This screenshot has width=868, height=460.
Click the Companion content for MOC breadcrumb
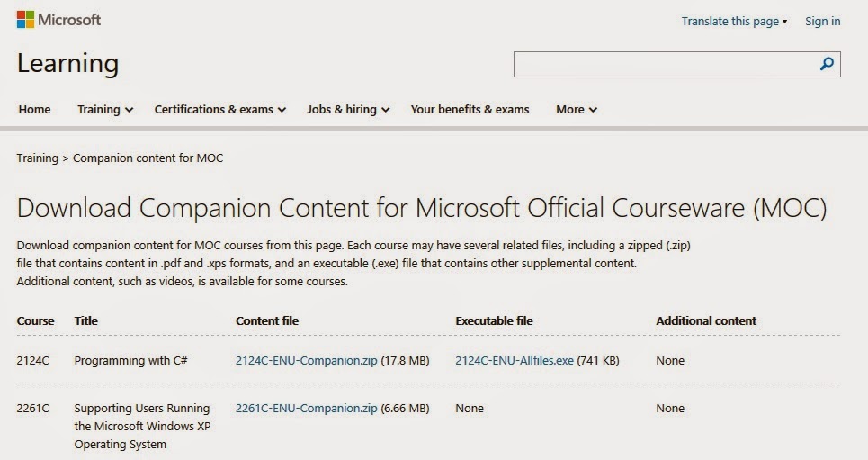pos(148,158)
